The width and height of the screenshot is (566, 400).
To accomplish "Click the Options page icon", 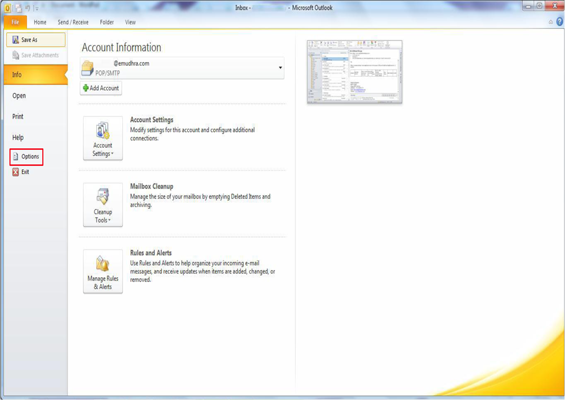I will [x=16, y=157].
